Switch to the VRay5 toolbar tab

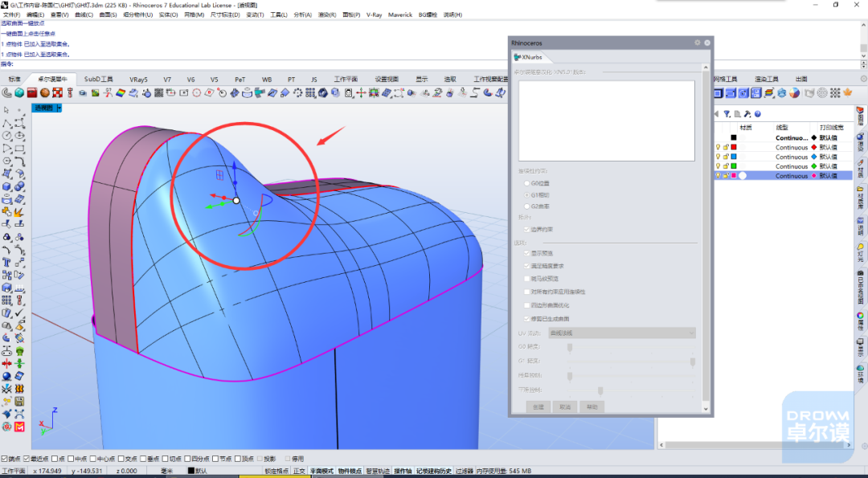coord(138,79)
